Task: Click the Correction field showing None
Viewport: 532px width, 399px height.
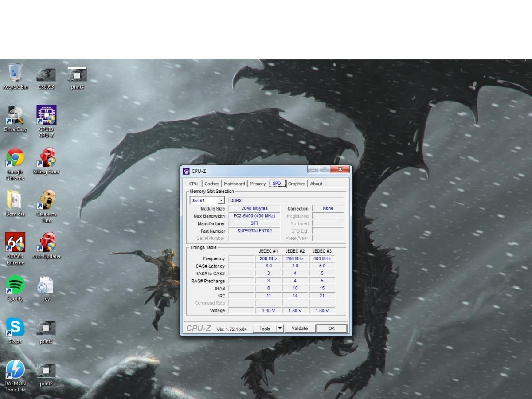Action: [x=328, y=208]
